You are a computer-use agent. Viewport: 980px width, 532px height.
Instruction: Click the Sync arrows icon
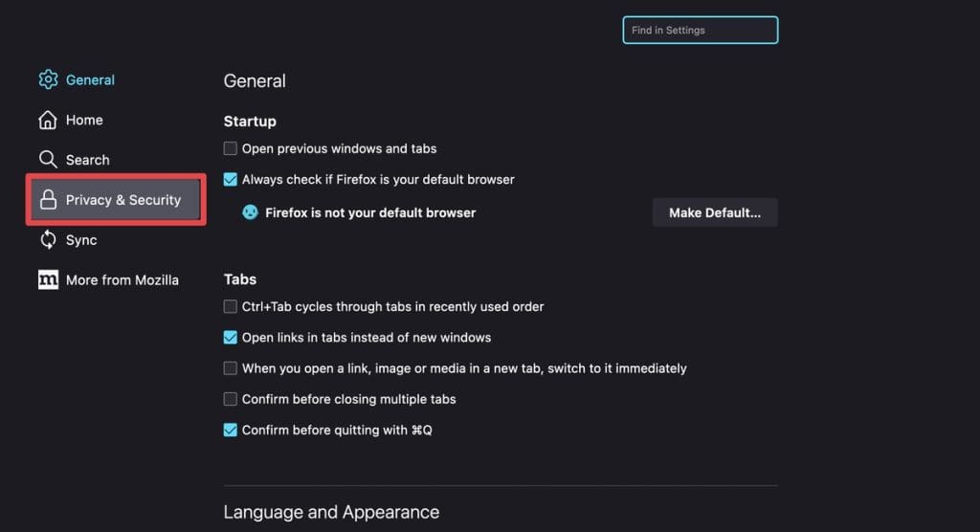(x=48, y=240)
